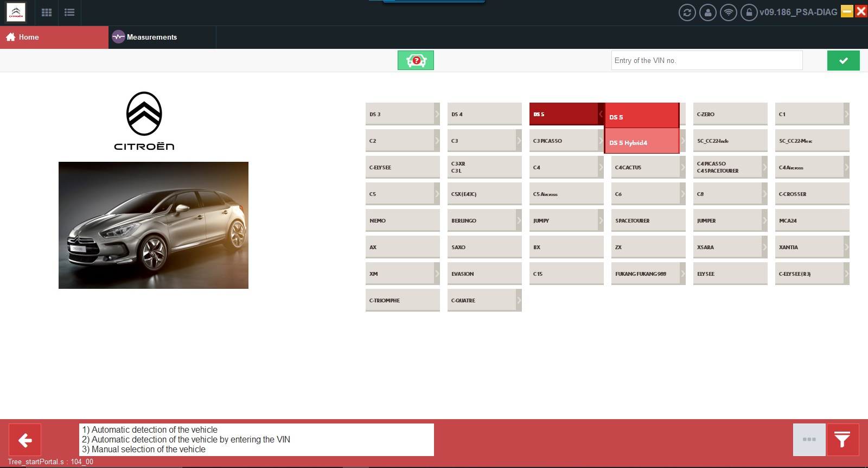
Task: Choose the SAXO vehicle button
Action: [484, 247]
